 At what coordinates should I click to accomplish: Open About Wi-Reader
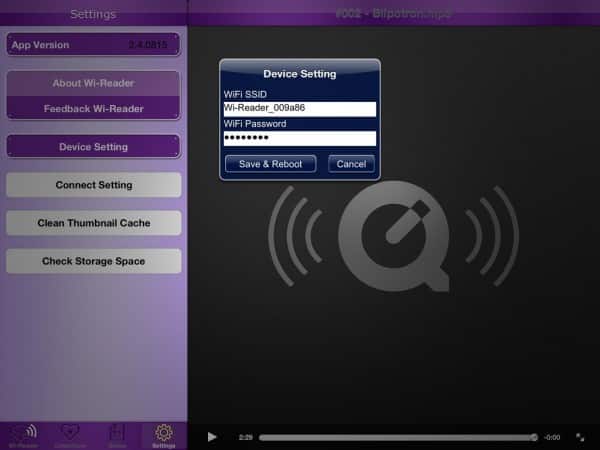pos(93,83)
